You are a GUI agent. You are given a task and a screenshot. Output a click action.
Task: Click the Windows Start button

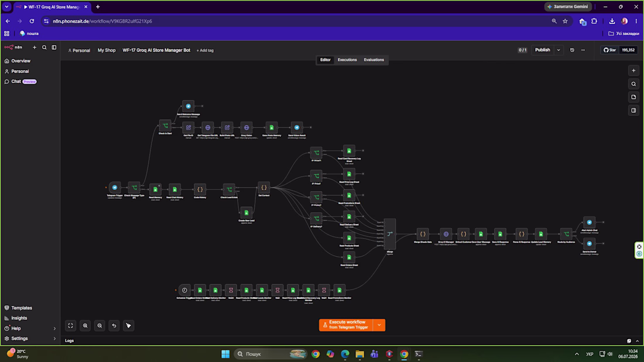click(225, 354)
